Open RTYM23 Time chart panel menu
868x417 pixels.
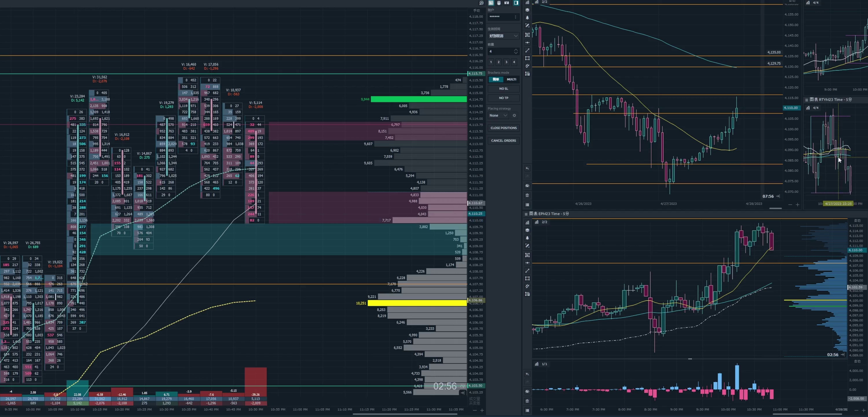click(807, 100)
